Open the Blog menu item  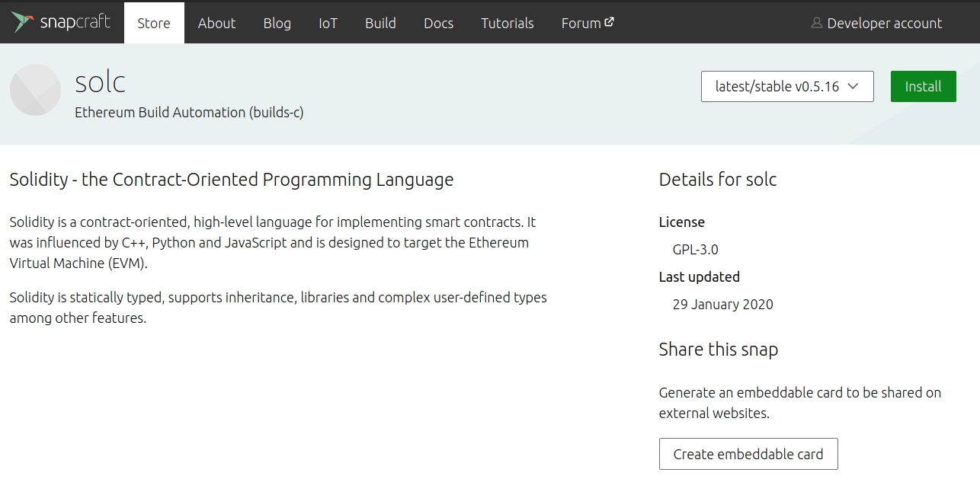point(277,23)
